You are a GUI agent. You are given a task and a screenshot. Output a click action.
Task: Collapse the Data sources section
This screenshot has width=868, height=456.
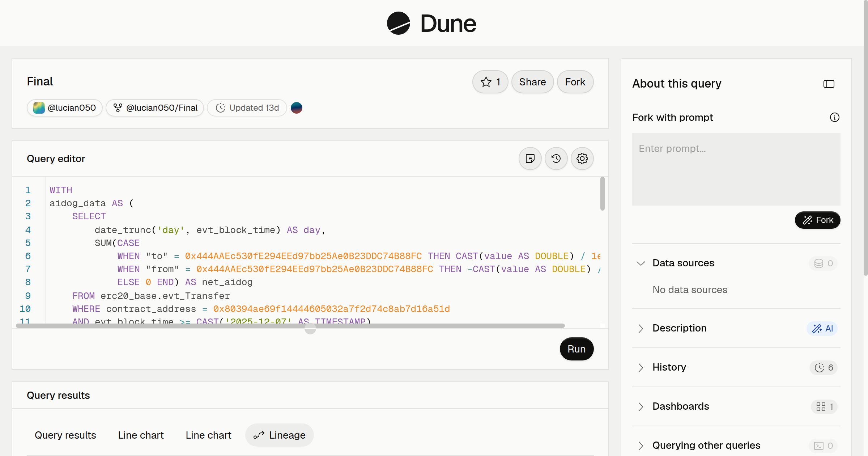coord(641,263)
